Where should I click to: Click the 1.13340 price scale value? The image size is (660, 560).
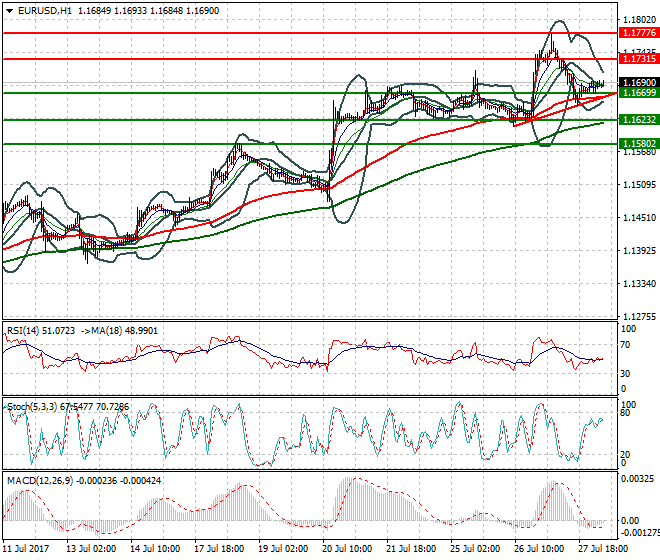(639, 284)
